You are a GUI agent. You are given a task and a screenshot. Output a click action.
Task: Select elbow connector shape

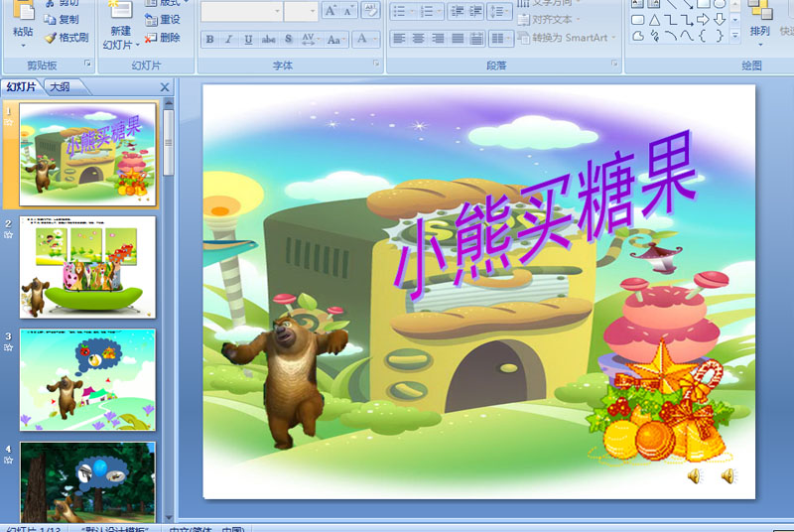pos(671,20)
